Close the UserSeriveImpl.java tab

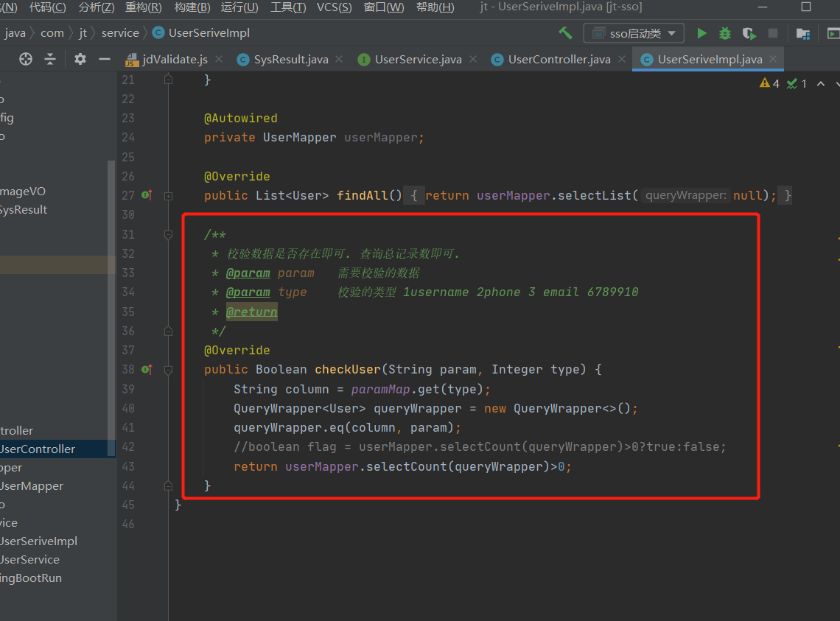pyautogui.click(x=773, y=60)
